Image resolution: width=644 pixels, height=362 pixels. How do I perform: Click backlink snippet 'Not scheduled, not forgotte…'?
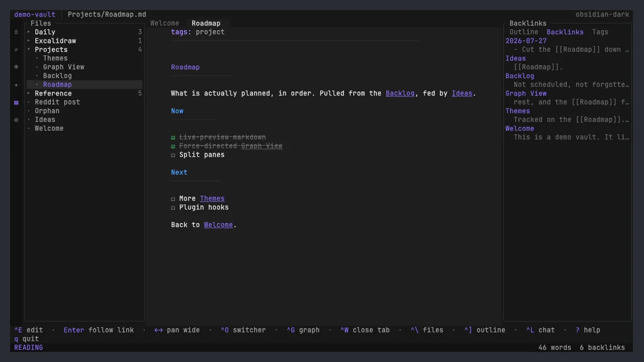572,84
